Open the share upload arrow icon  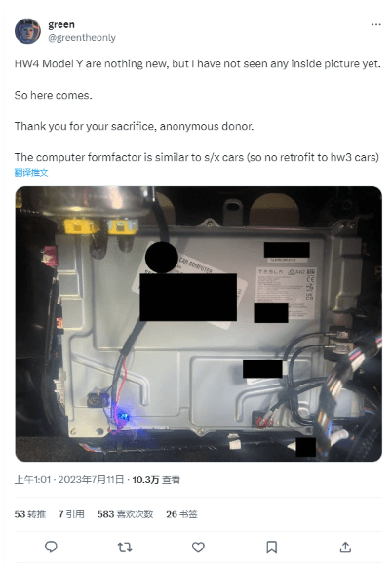point(345,547)
